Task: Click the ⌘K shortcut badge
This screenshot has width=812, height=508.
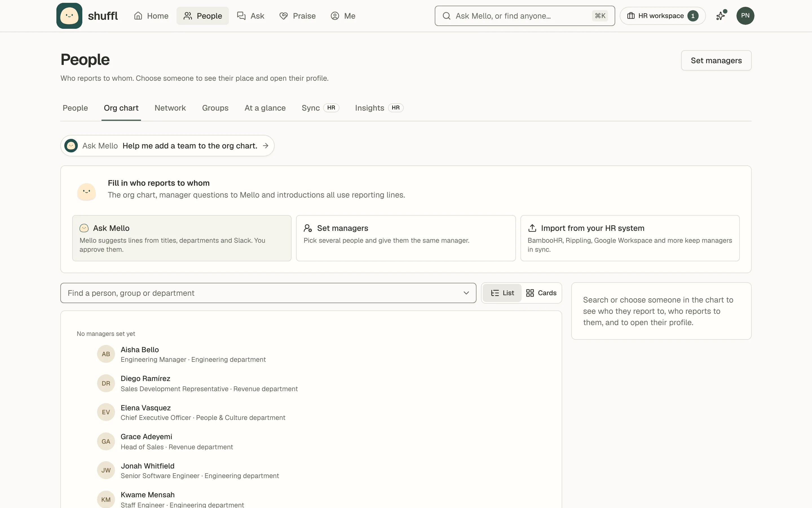Action: (600, 16)
